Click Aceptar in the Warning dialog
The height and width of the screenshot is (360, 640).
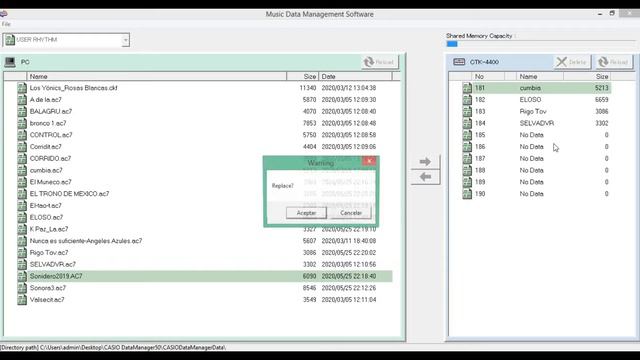pos(306,213)
